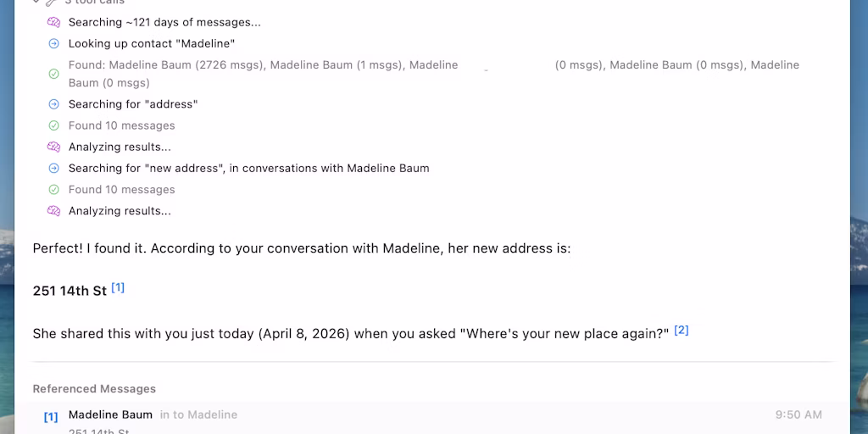Click the bold "251 14th St" address text
The image size is (868, 434).
[x=70, y=291]
